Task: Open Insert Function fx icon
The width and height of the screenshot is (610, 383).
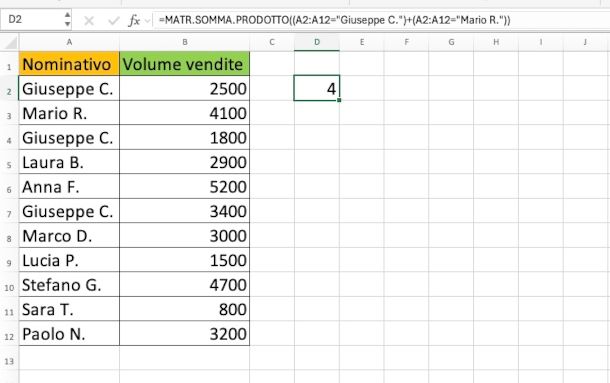Action: pyautogui.click(x=134, y=21)
